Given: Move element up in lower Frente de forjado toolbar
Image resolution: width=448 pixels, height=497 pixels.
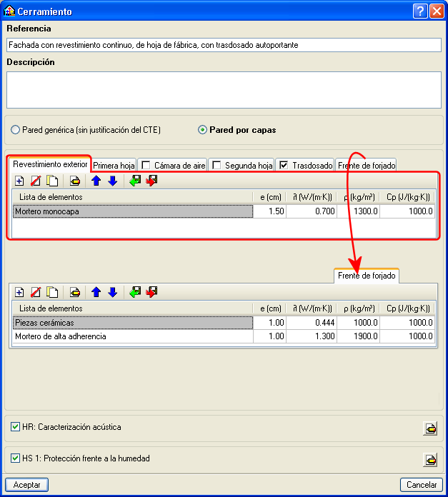Looking at the screenshot, I should (x=96, y=292).
